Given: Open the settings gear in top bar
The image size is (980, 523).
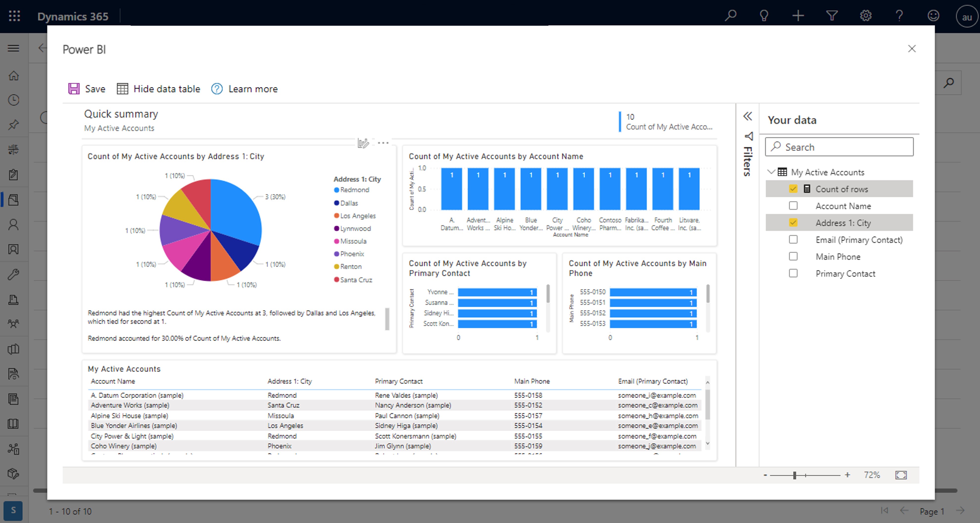Looking at the screenshot, I should click(865, 16).
